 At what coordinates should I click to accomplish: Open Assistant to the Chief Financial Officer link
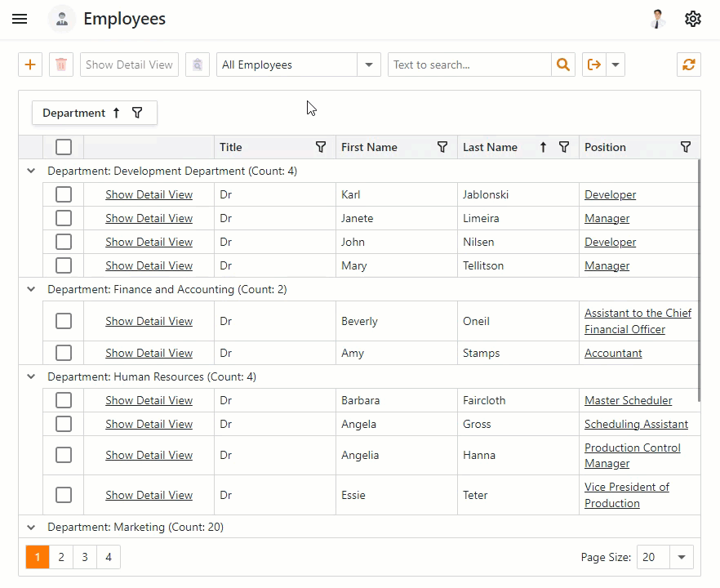pyautogui.click(x=638, y=321)
